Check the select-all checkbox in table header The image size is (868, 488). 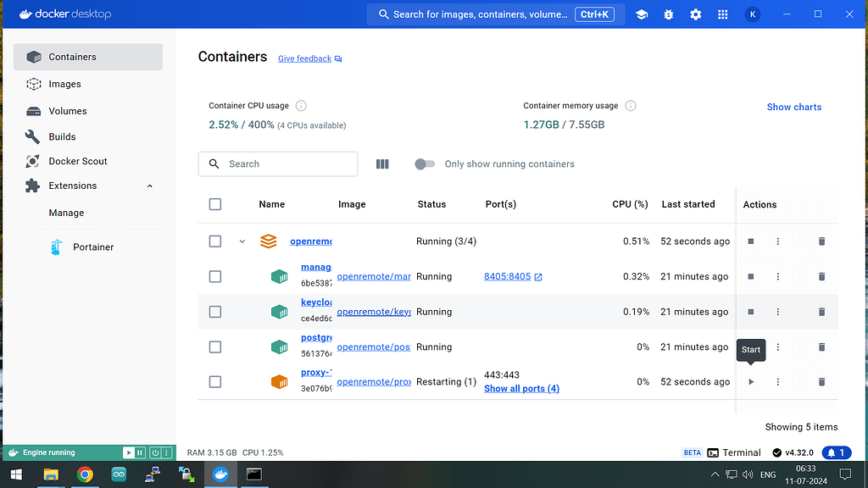[215, 204]
